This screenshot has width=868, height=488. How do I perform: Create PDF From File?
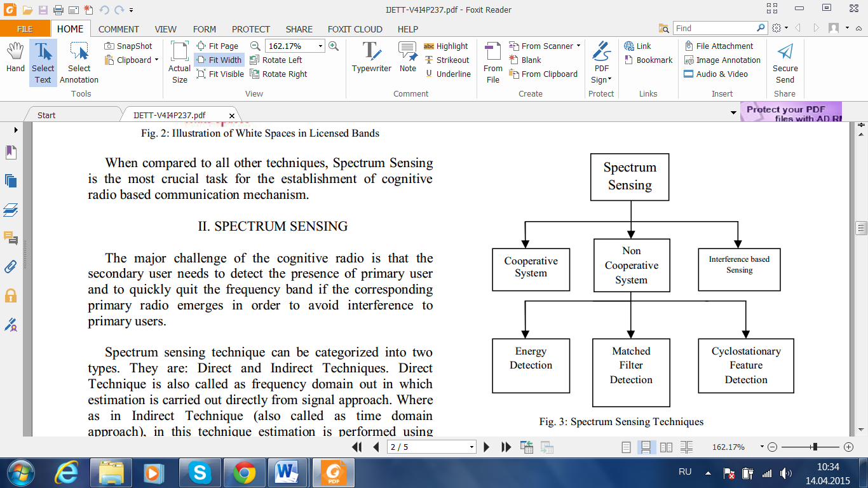(493, 63)
